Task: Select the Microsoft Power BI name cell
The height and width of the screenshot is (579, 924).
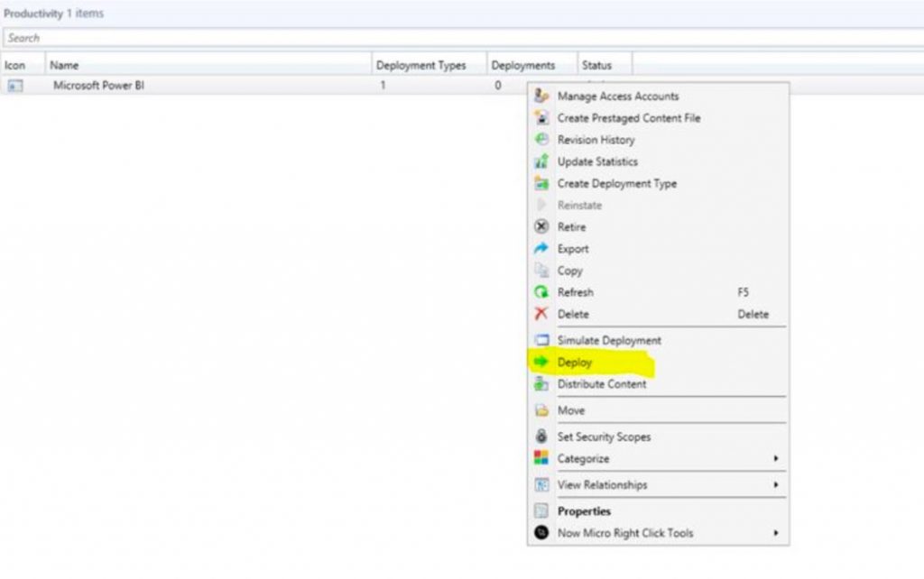Action: [98, 86]
